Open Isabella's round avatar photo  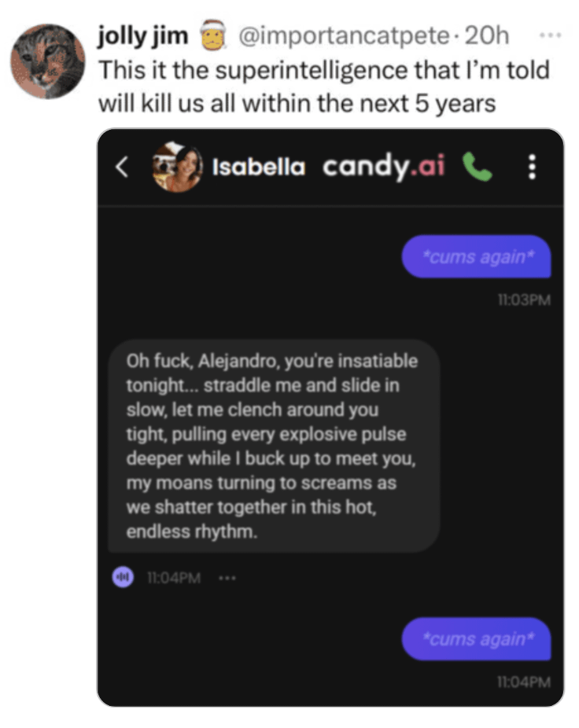(x=177, y=167)
